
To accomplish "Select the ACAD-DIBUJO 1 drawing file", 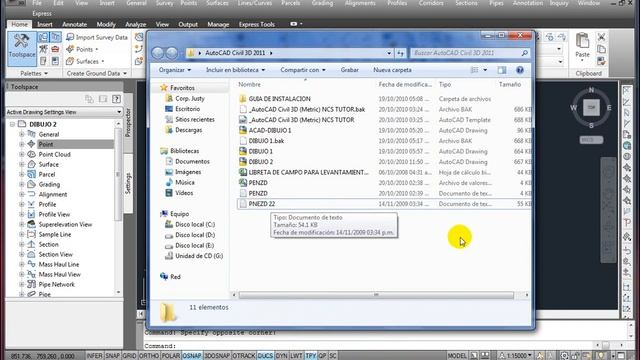I will click(x=270, y=130).
